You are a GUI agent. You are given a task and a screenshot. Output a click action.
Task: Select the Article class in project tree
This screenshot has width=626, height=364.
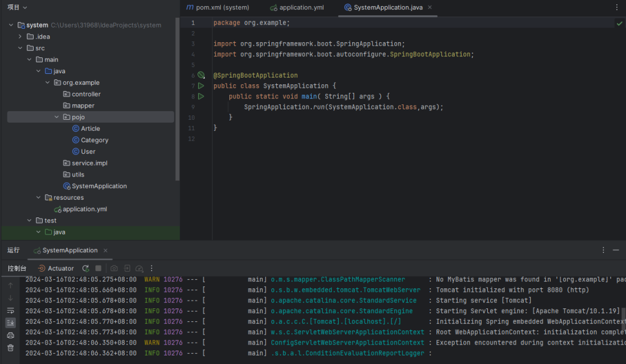90,129
